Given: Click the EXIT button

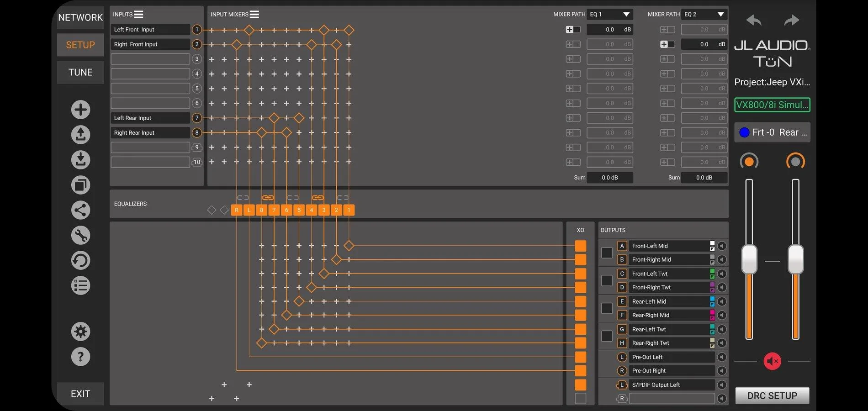Looking at the screenshot, I should [x=80, y=394].
